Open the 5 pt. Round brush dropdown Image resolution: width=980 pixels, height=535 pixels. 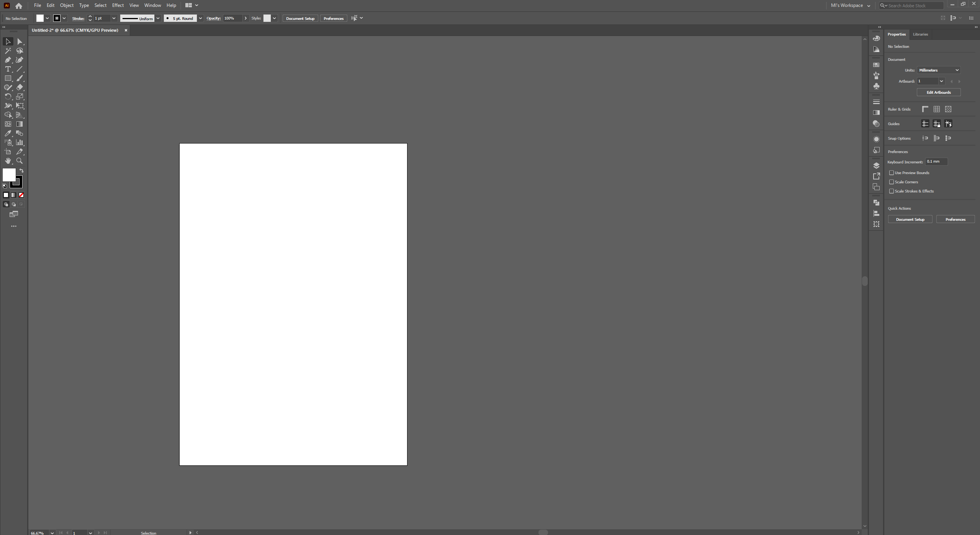pyautogui.click(x=200, y=18)
